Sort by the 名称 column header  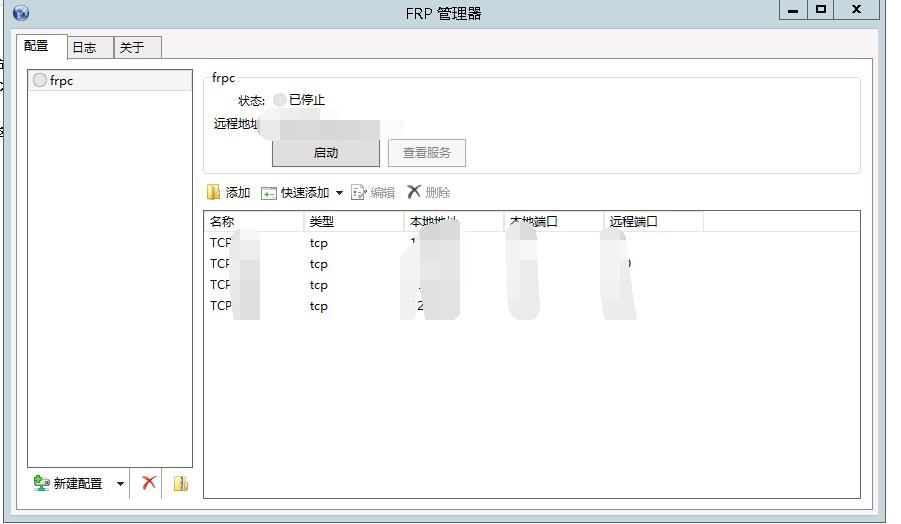pos(252,222)
